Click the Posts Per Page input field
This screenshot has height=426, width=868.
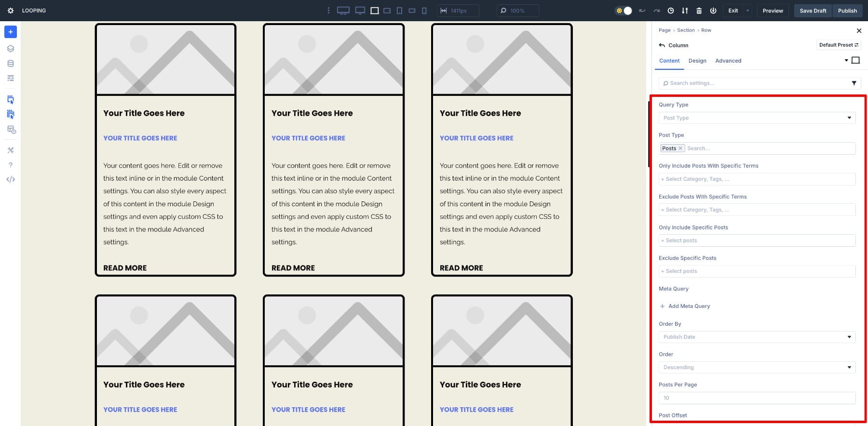click(x=757, y=398)
